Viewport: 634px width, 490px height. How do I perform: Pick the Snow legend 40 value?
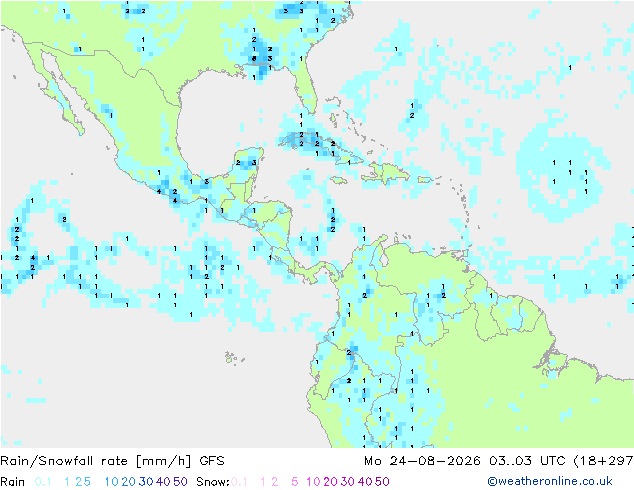point(365,482)
